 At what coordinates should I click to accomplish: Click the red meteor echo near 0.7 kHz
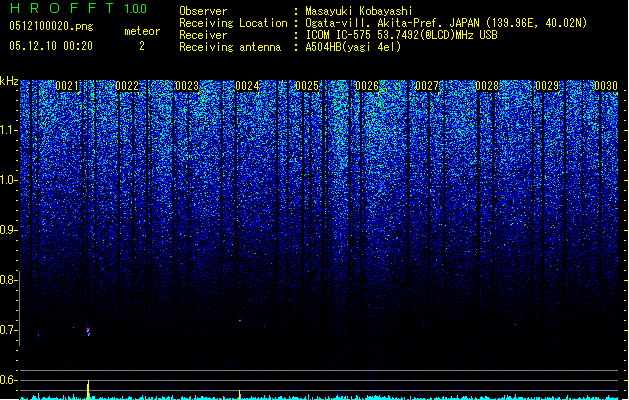[x=88, y=331]
